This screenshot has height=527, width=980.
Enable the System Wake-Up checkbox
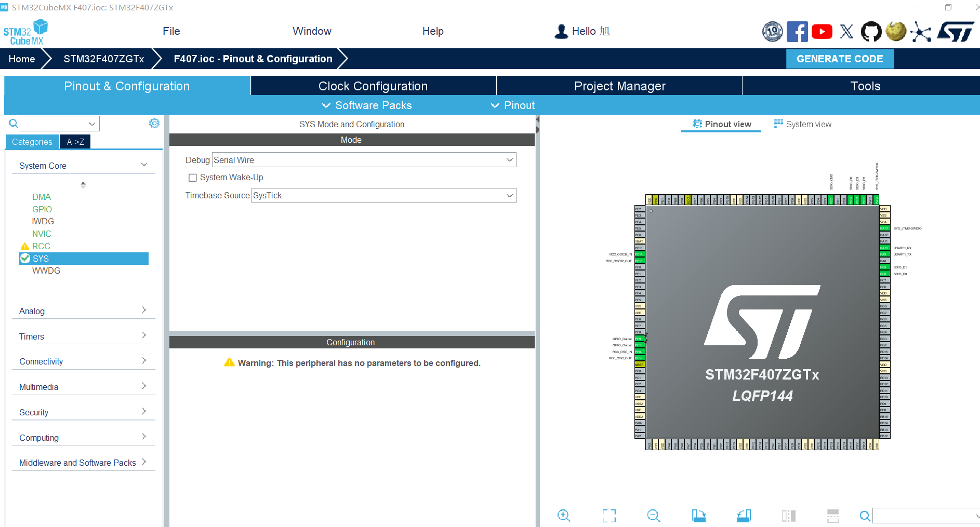tap(193, 177)
